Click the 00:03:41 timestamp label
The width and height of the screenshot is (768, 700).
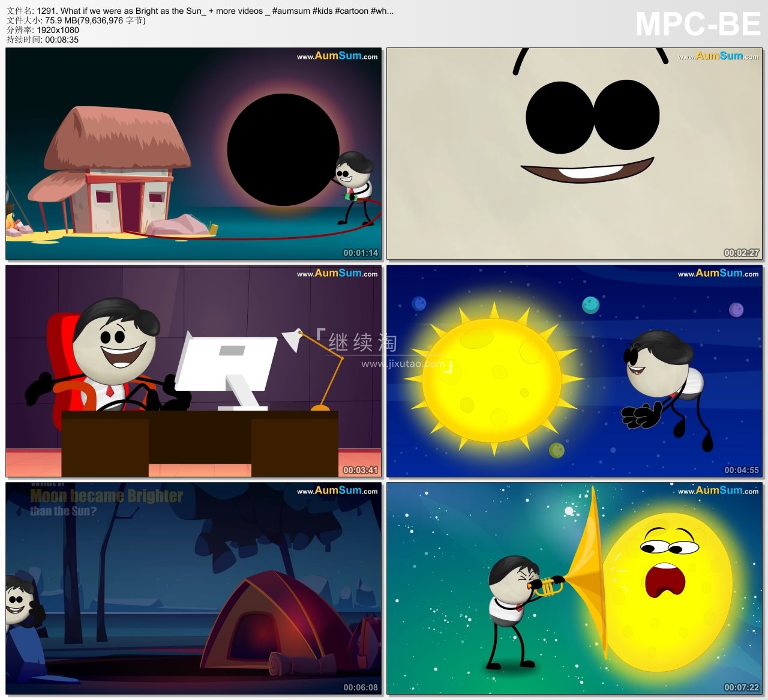pos(361,470)
